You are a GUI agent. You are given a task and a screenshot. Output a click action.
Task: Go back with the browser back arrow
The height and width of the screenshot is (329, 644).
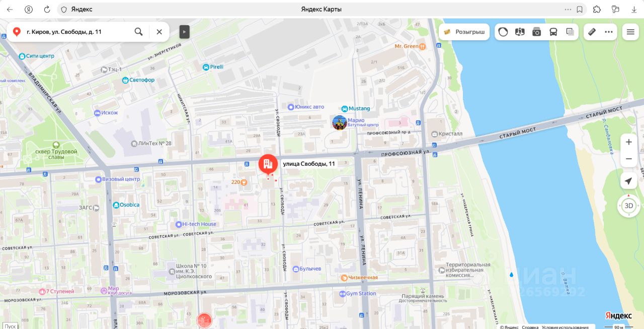coord(10,9)
